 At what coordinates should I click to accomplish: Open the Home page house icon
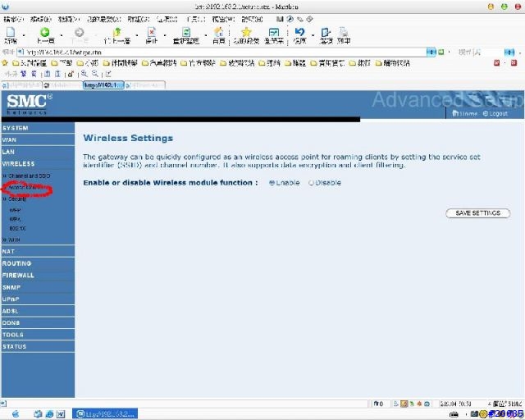pos(219,32)
